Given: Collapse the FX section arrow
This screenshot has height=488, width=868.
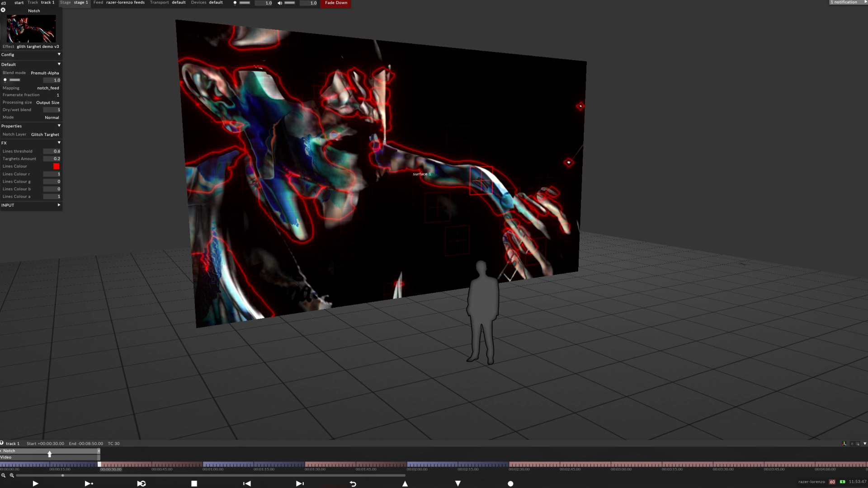Looking at the screenshot, I should 59,143.
